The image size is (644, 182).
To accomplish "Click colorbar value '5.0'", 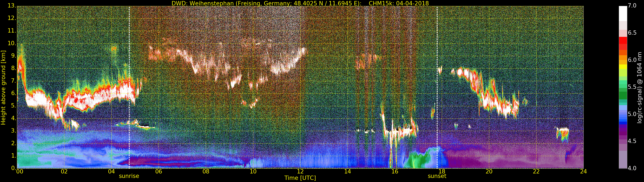I will (x=632, y=114).
